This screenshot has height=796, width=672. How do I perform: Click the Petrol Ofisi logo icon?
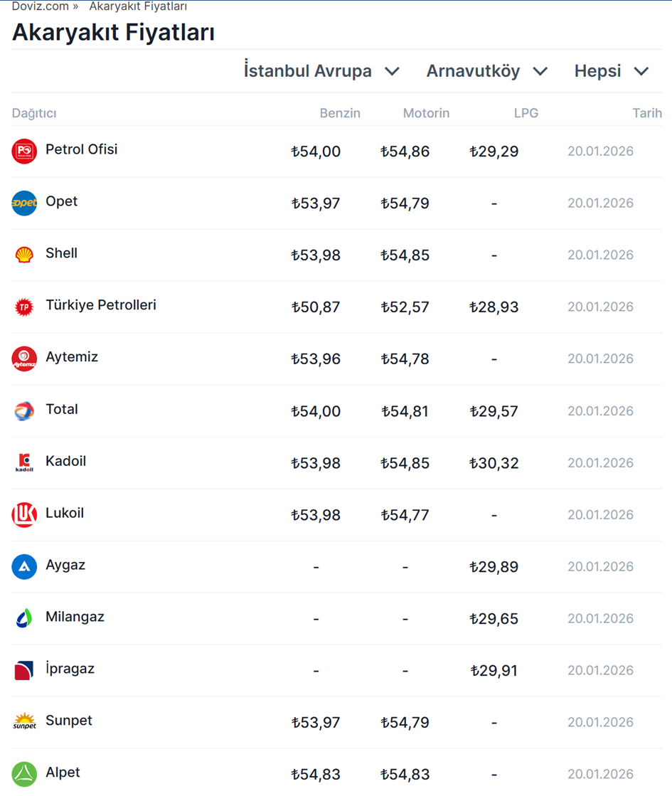coord(24,152)
